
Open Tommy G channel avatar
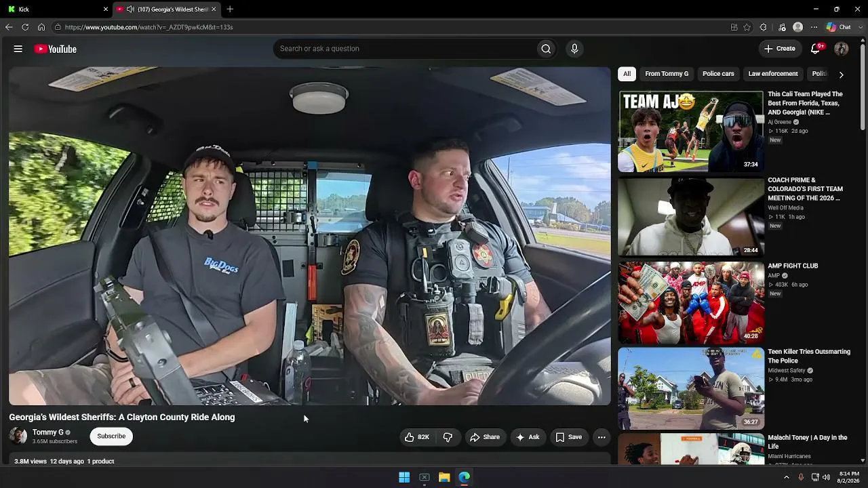tap(18, 436)
